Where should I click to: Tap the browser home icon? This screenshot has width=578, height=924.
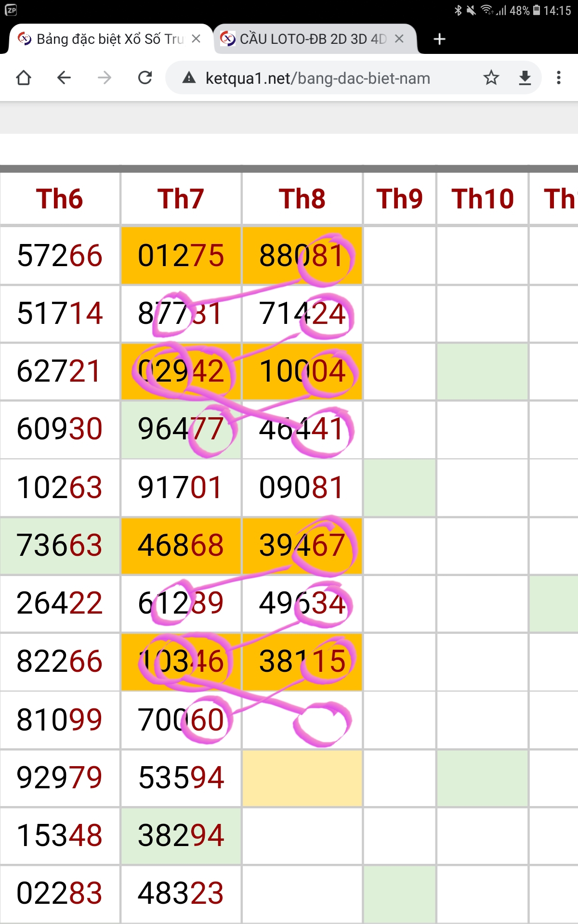pyautogui.click(x=24, y=77)
